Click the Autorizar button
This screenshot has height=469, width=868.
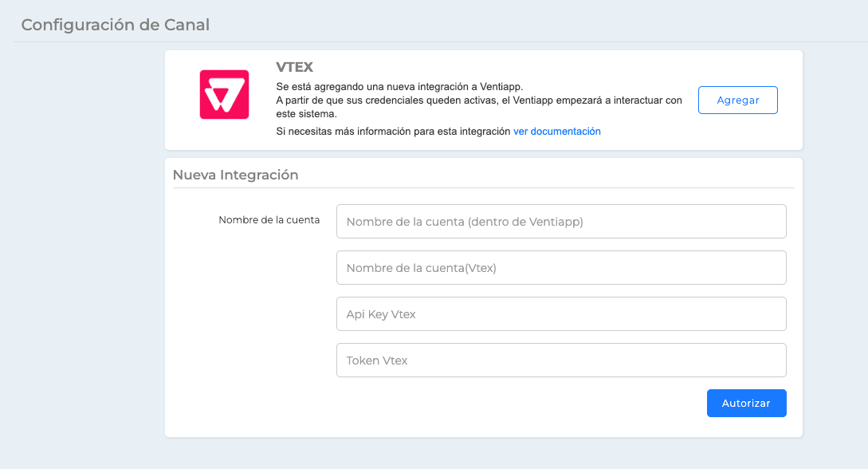[746, 403]
